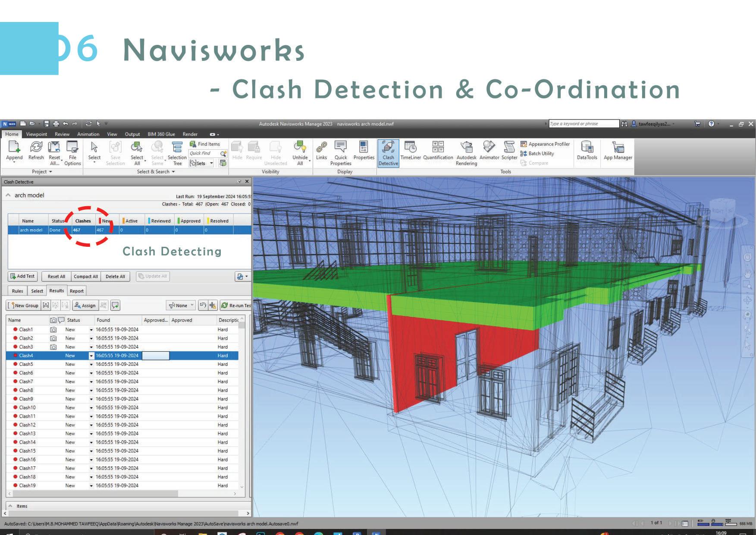The image size is (756, 535).
Task: Toggle the Clash Detective window
Action: pos(388,153)
